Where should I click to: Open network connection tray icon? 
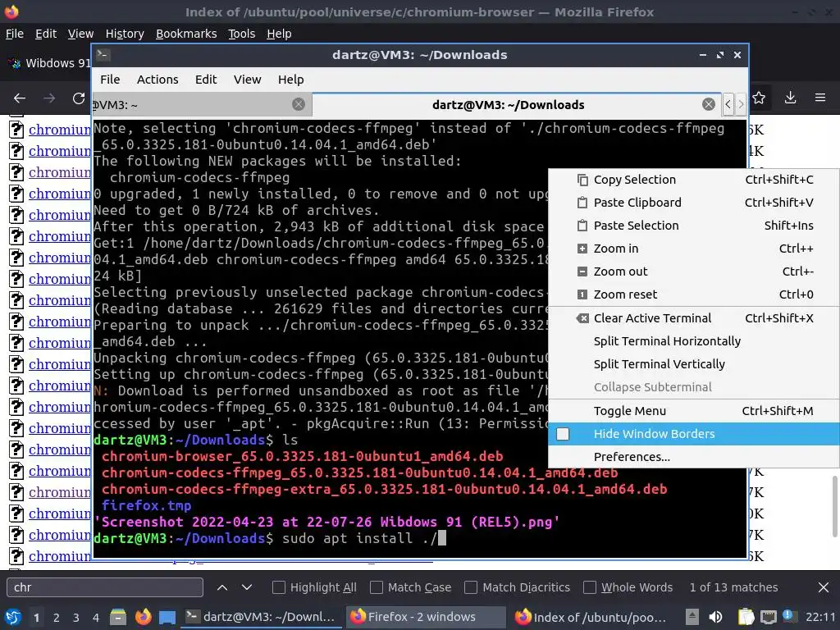pyautogui.click(x=768, y=617)
